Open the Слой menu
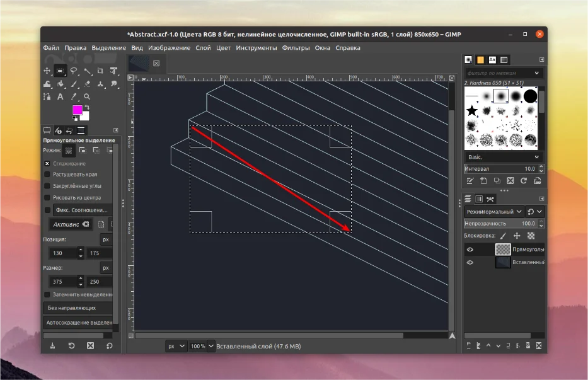The width and height of the screenshot is (588, 380). (203, 48)
